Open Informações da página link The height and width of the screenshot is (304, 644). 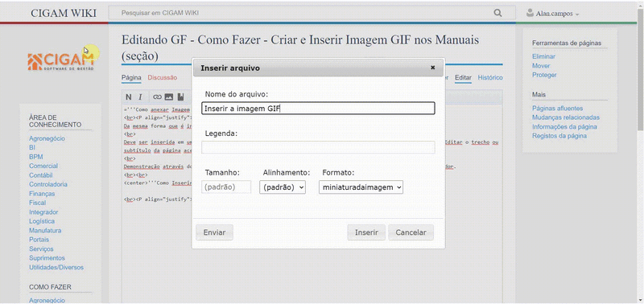(x=564, y=127)
